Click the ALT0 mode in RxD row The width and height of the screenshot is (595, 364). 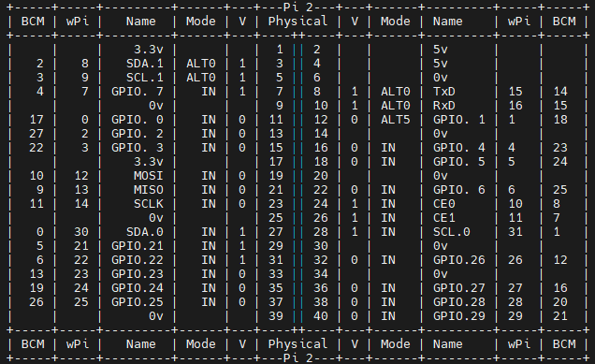(x=396, y=106)
